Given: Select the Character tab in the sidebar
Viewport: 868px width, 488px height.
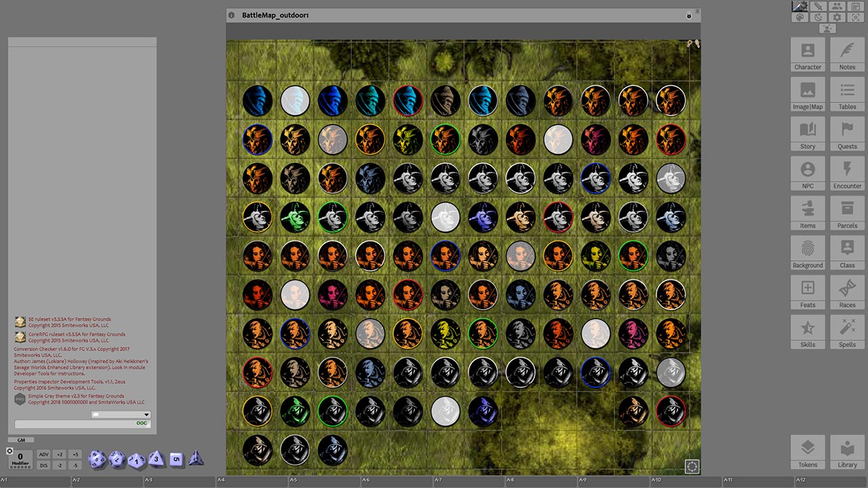Looking at the screenshot, I should 808,54.
